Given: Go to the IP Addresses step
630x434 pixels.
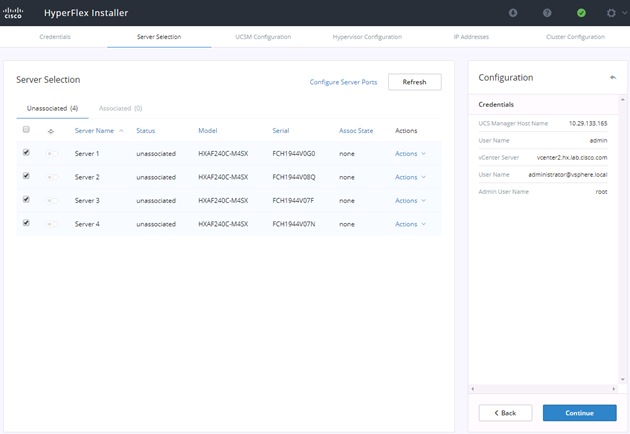Looking at the screenshot, I should [x=471, y=37].
